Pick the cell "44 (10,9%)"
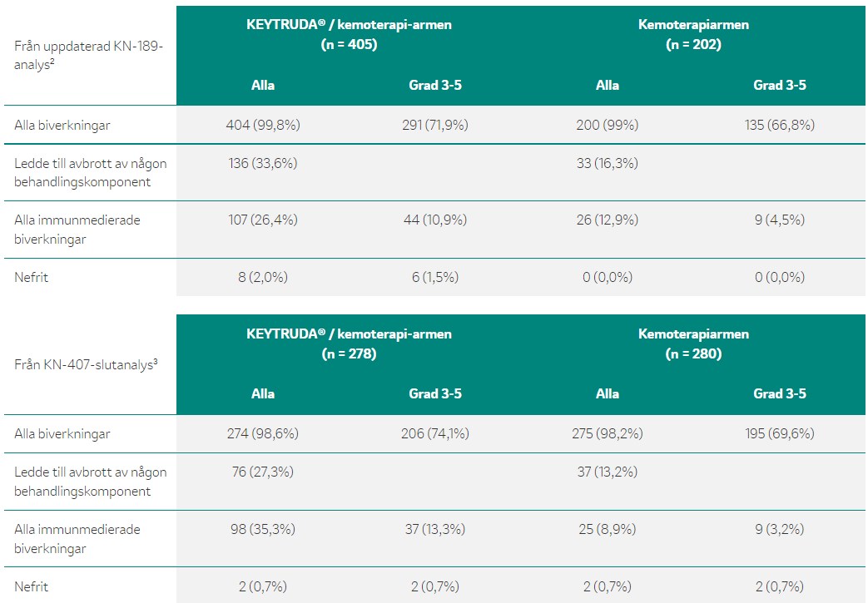The height and width of the screenshot is (603, 868). pos(435,220)
